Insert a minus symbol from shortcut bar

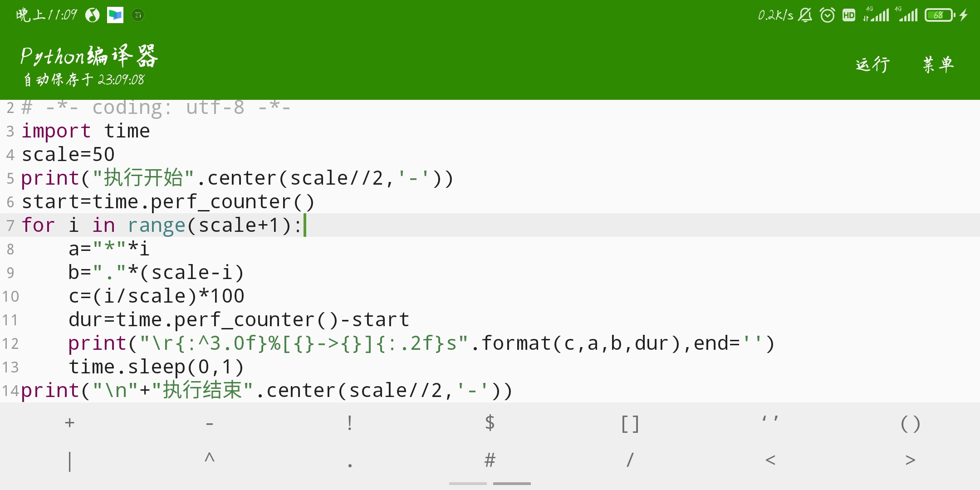tap(210, 424)
